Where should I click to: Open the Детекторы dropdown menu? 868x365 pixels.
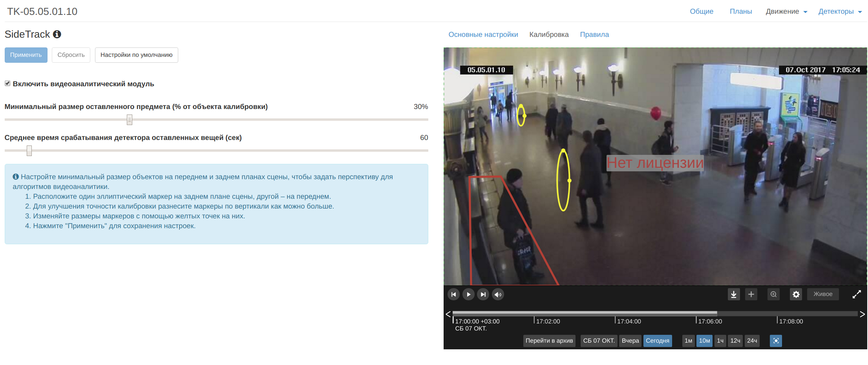tap(840, 11)
